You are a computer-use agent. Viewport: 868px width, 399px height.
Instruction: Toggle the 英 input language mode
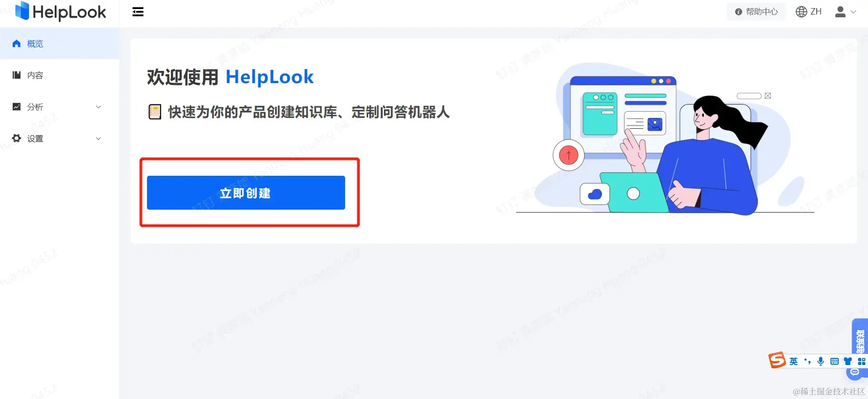tap(794, 361)
